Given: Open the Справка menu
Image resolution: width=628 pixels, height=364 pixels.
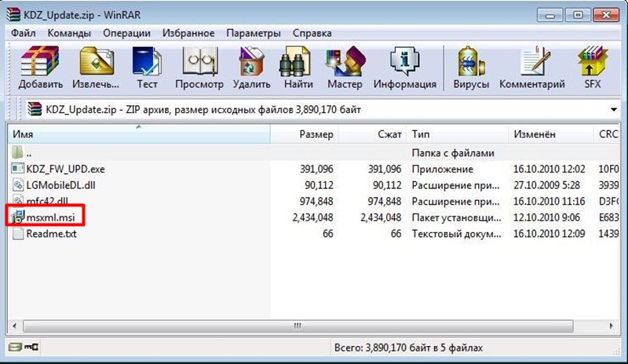Looking at the screenshot, I should coord(312,33).
